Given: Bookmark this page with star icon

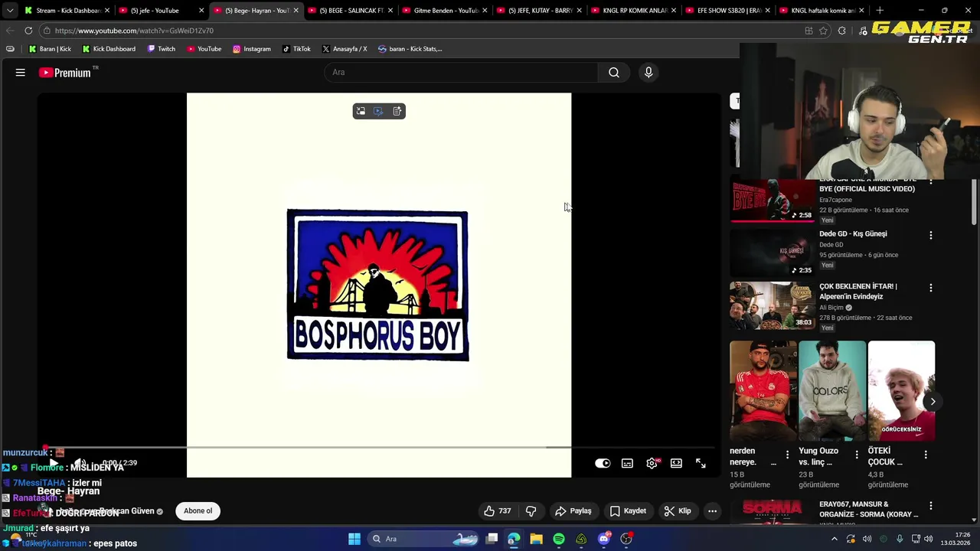Looking at the screenshot, I should 823,31.
